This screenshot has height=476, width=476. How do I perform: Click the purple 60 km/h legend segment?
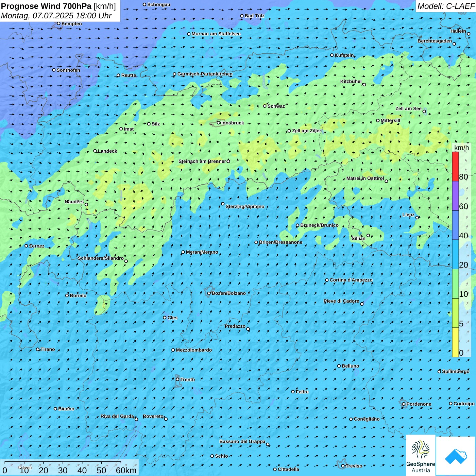click(455, 196)
